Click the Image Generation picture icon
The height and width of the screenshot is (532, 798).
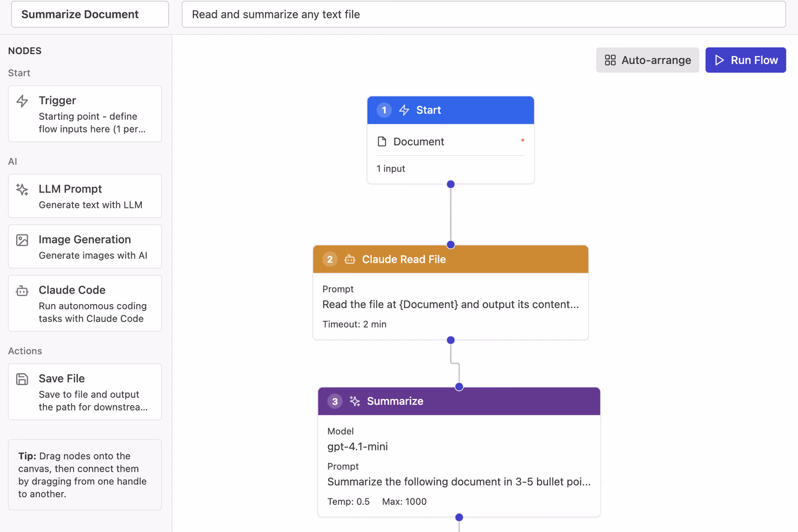click(x=22, y=240)
